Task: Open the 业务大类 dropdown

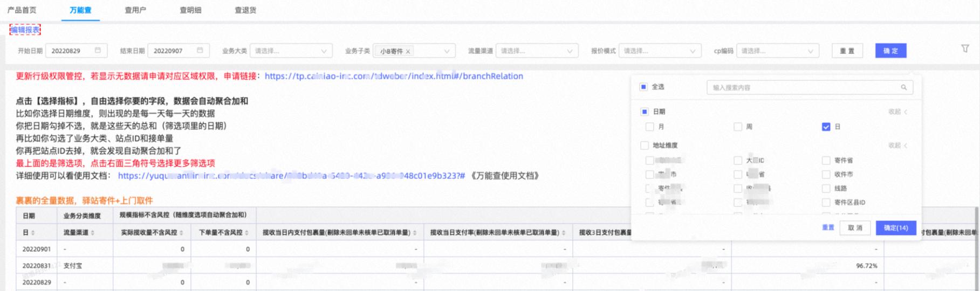Action: pyautogui.click(x=291, y=51)
